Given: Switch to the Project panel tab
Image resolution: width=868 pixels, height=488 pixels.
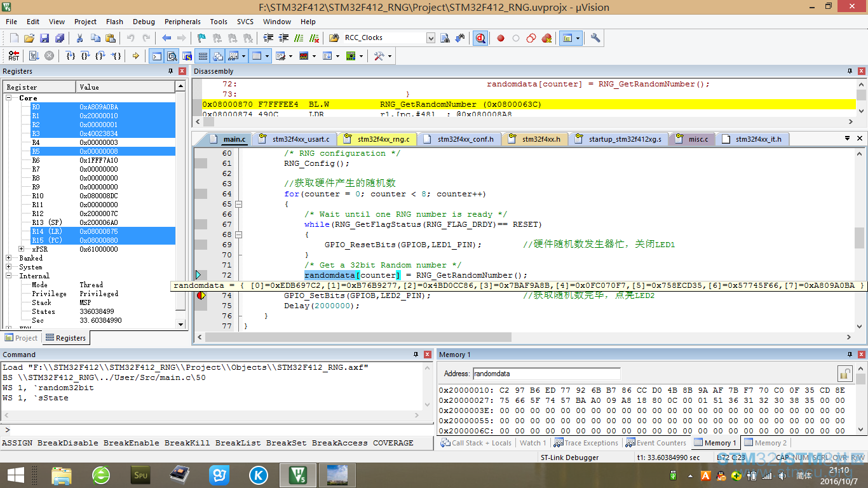Looking at the screenshot, I should click(21, 338).
